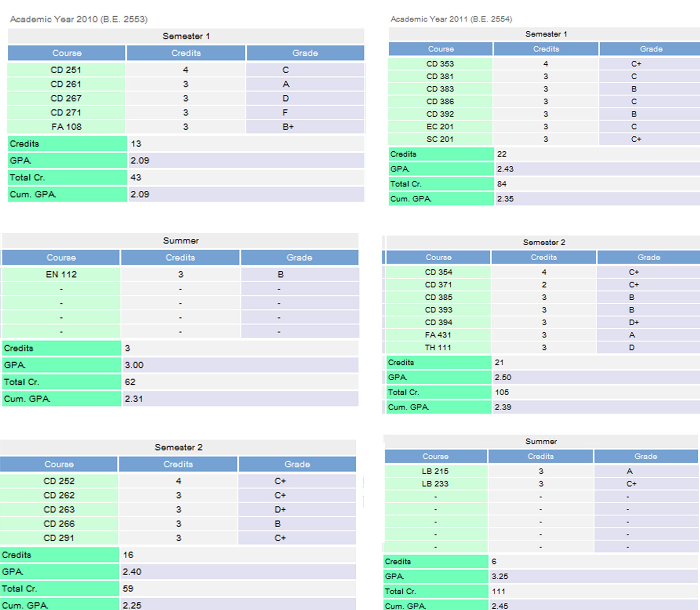Click Credits header in 2011 Semester 1

(546, 49)
